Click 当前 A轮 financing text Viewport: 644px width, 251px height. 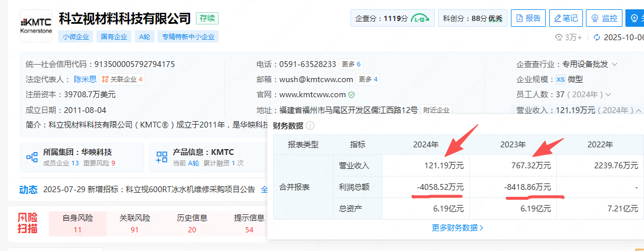point(186,163)
